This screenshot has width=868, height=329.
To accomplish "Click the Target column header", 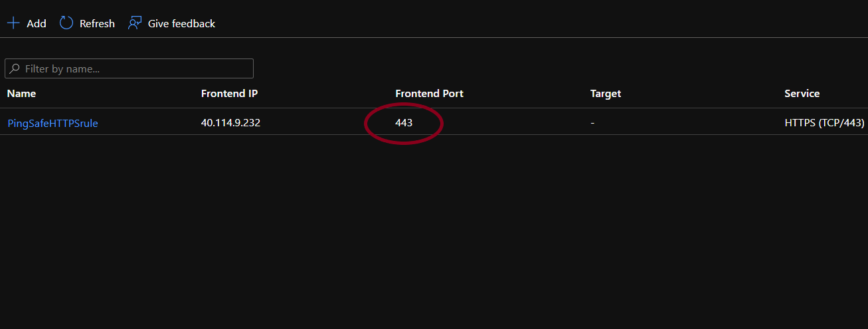I will click(x=605, y=94).
